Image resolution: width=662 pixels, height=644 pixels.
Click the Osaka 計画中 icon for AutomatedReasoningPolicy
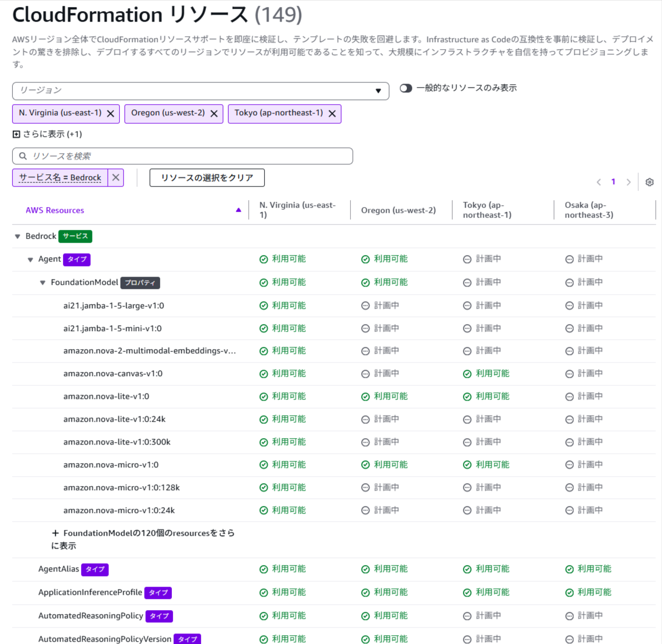tap(570, 616)
